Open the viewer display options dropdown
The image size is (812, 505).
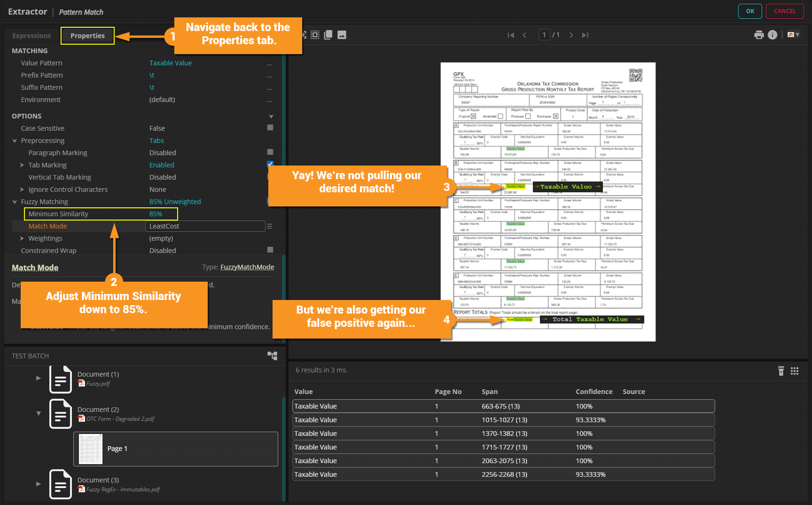coord(793,35)
